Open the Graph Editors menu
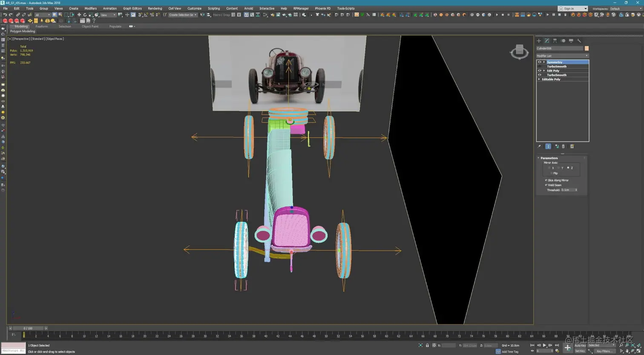644x355 pixels. pos(132,9)
